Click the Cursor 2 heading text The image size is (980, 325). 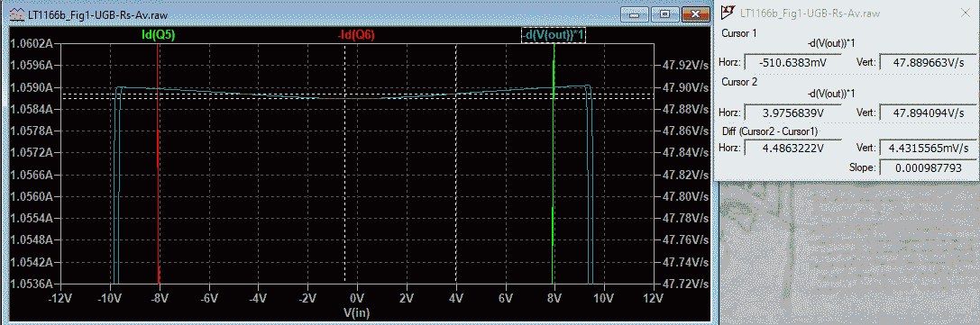pyautogui.click(x=739, y=82)
